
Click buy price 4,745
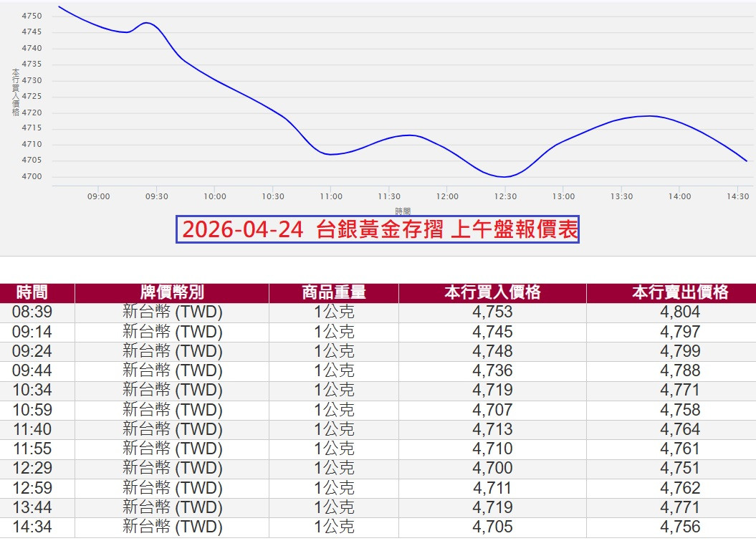[x=492, y=332]
